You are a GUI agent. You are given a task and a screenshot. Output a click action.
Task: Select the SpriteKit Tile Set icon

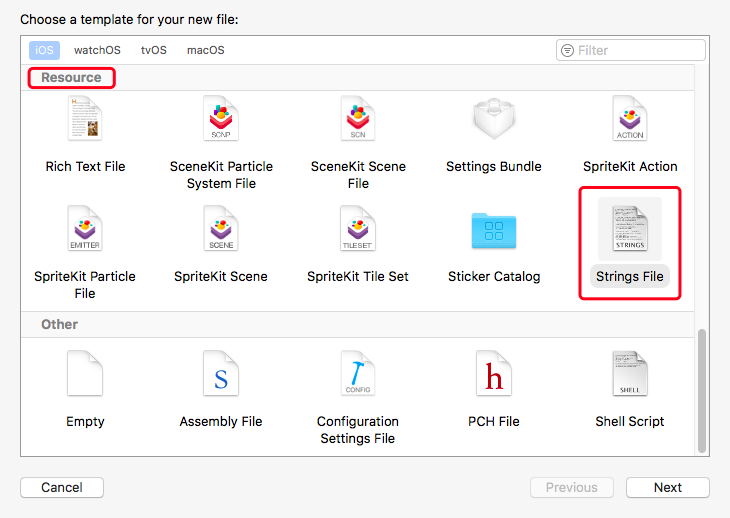point(358,229)
